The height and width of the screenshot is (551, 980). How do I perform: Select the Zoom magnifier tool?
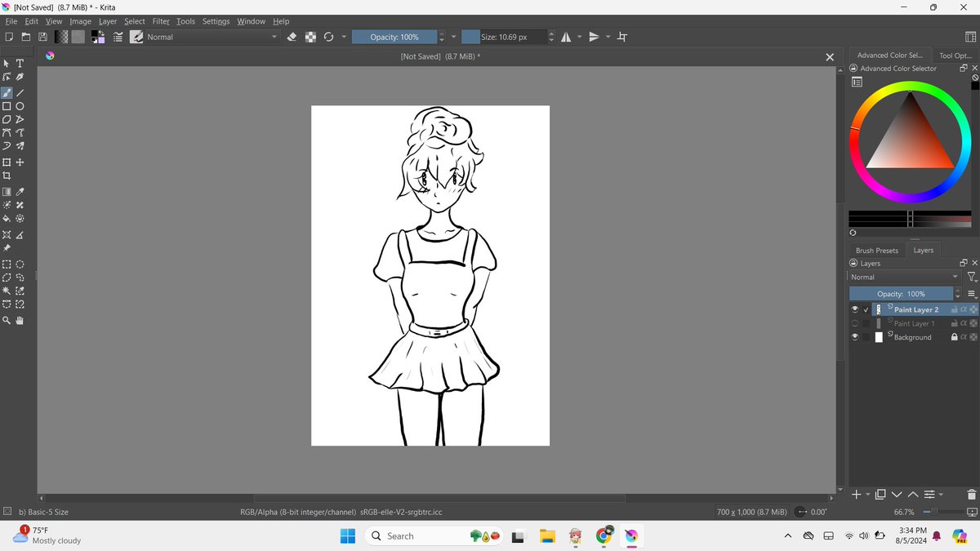[7, 321]
